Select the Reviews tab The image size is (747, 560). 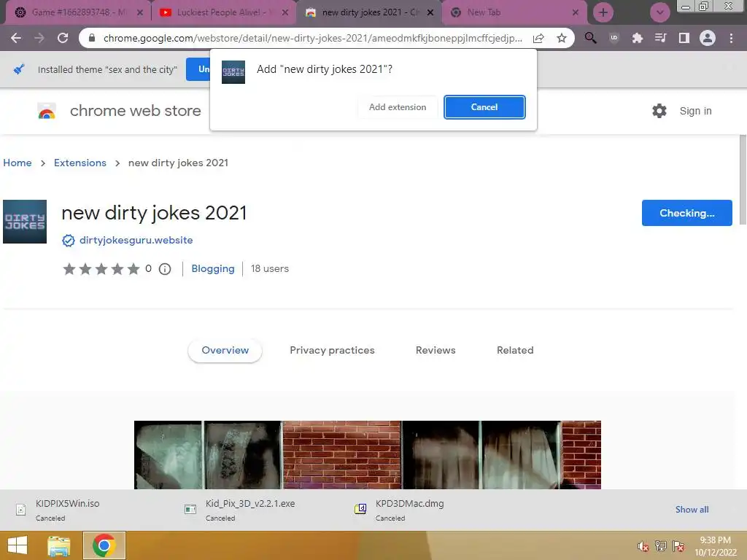pos(436,351)
